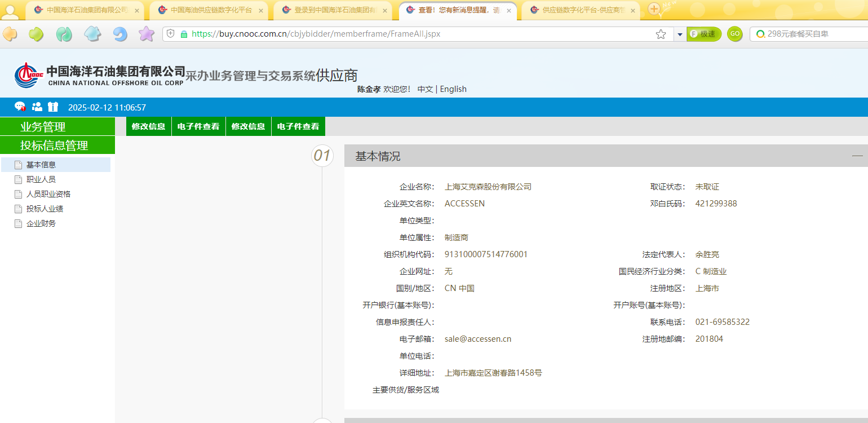The width and height of the screenshot is (868, 423).
Task: Go to the browser home page icon
Action: (92, 34)
